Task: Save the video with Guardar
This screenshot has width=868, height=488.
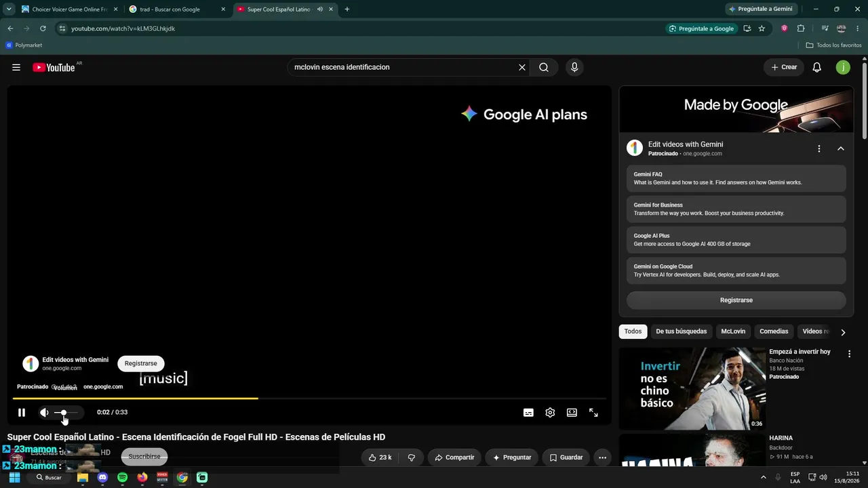Action: 566,457
